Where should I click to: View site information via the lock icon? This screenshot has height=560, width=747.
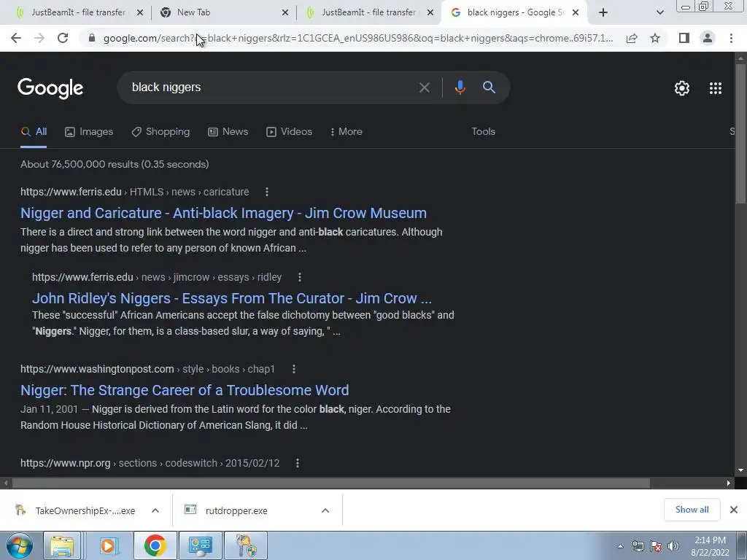[x=91, y=38]
